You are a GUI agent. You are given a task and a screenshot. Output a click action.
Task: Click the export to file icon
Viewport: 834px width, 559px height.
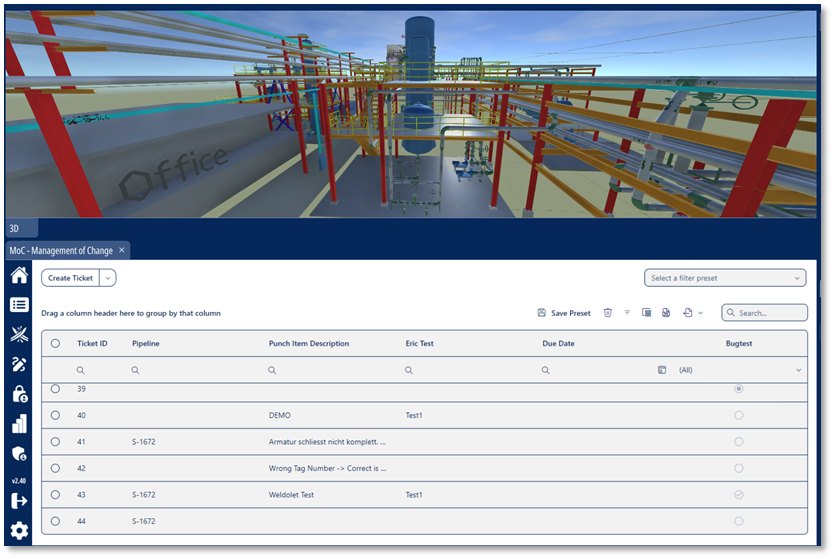click(x=666, y=312)
